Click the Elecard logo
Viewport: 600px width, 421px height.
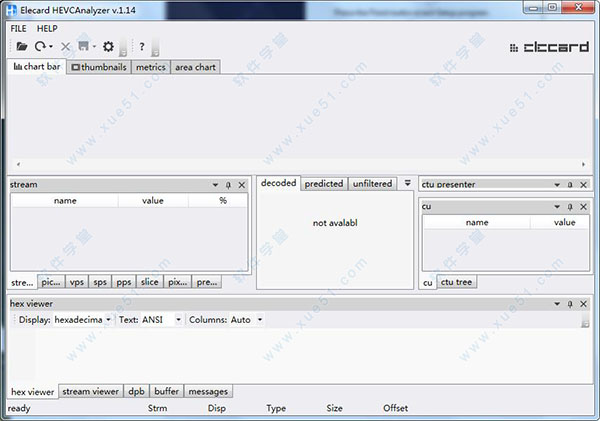tap(549, 47)
